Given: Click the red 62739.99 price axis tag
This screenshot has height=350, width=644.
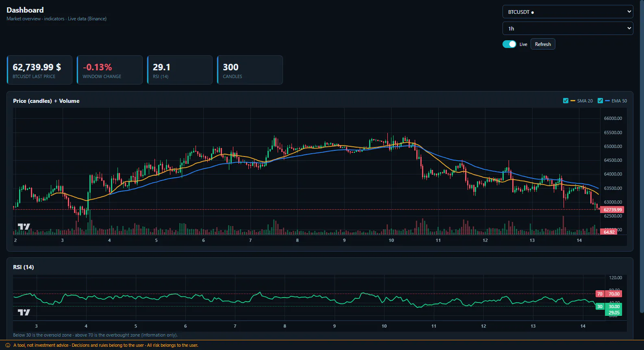Looking at the screenshot, I should (612, 210).
